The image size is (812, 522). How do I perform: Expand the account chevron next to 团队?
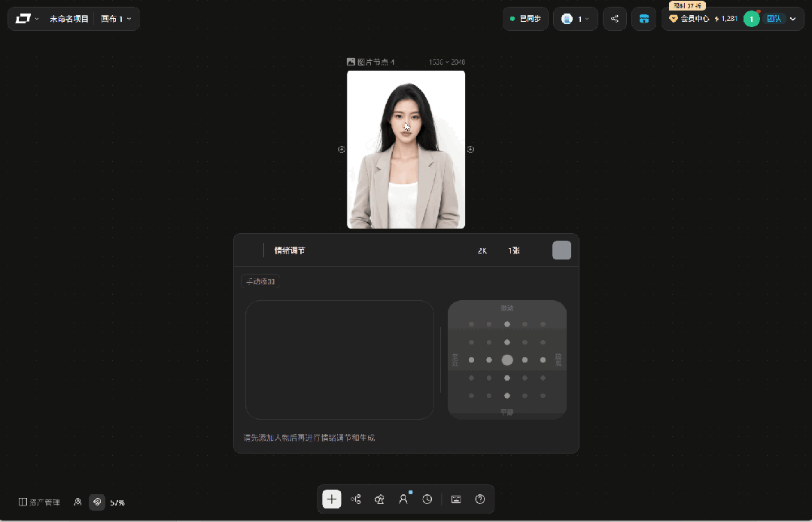(793, 19)
